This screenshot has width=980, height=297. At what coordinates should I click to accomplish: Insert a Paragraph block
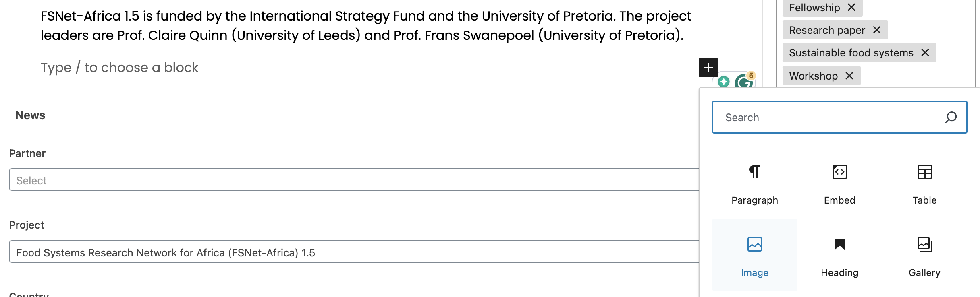754,184
